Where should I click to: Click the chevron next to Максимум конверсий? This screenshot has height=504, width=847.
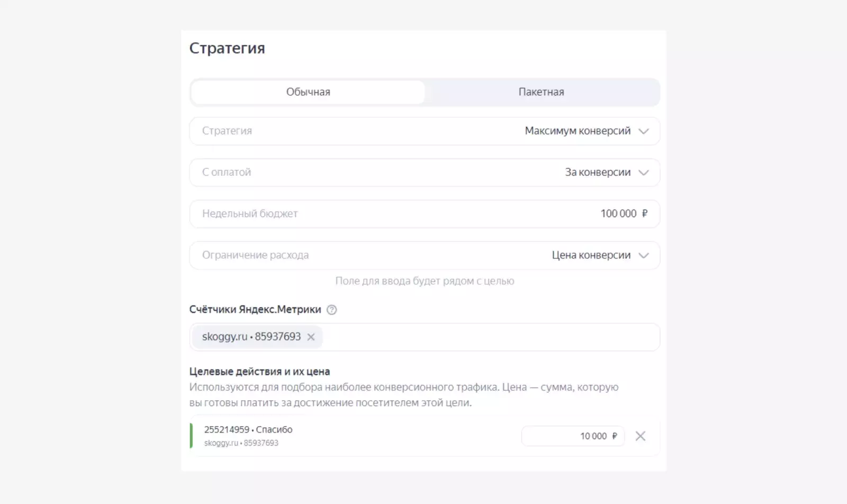(644, 131)
